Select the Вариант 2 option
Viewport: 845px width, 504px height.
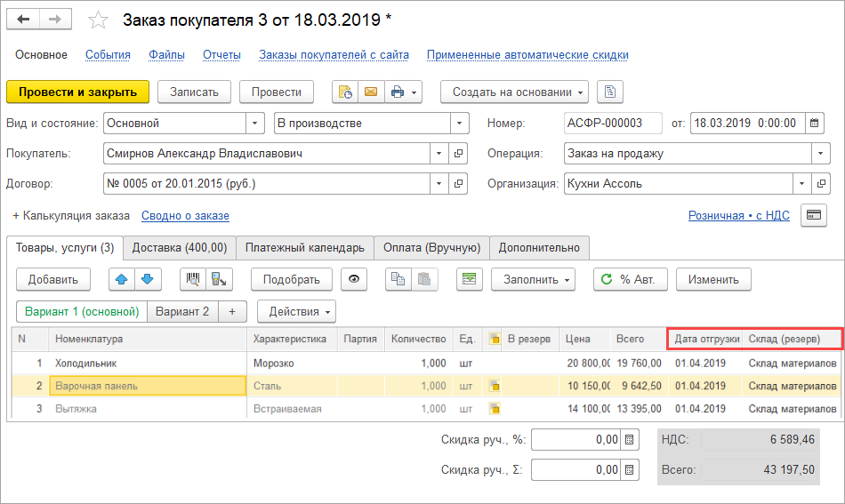pos(182,311)
